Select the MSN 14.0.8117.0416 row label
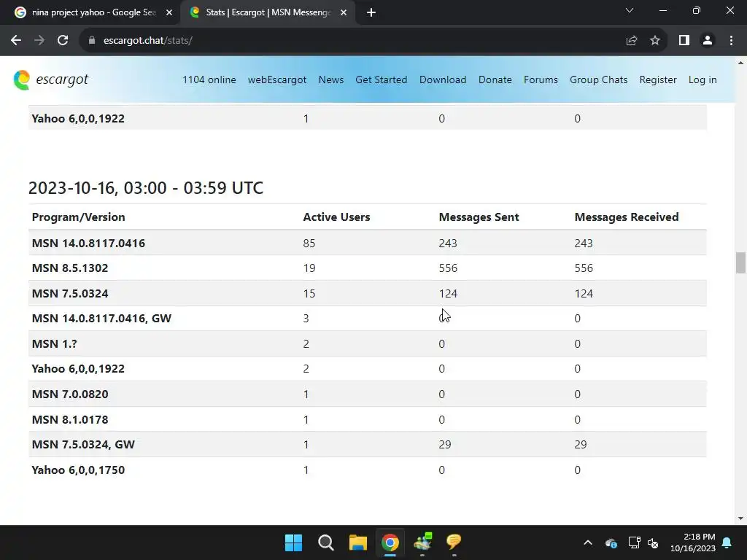This screenshot has height=560, width=747. click(x=88, y=244)
